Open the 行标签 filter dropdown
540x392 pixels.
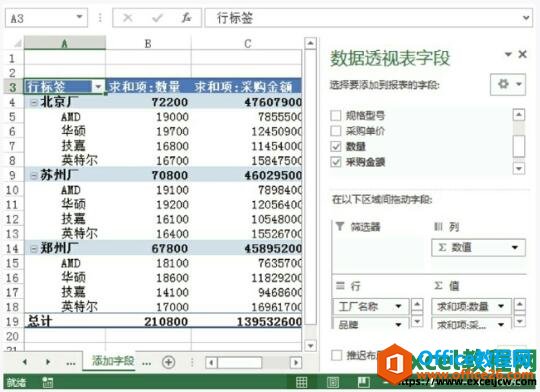tap(98, 86)
